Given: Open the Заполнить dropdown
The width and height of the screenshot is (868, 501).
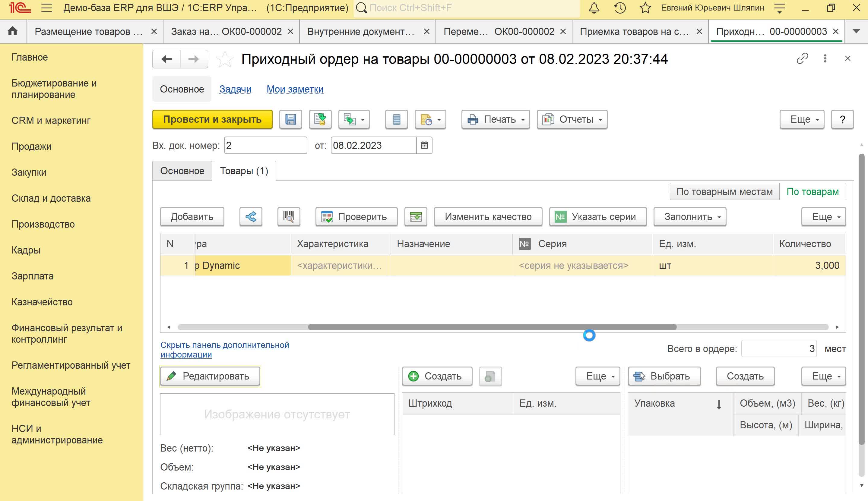Looking at the screenshot, I should pyautogui.click(x=690, y=217).
